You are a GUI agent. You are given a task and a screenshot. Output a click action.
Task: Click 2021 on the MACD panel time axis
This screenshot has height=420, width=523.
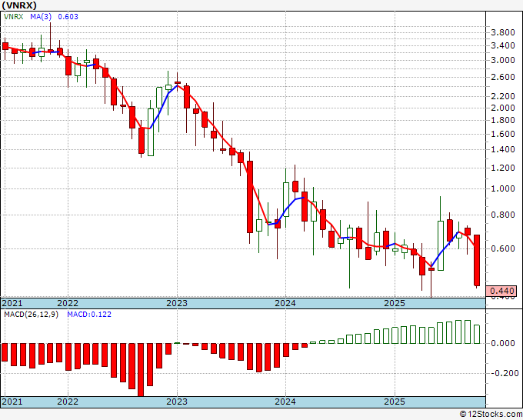(12, 402)
